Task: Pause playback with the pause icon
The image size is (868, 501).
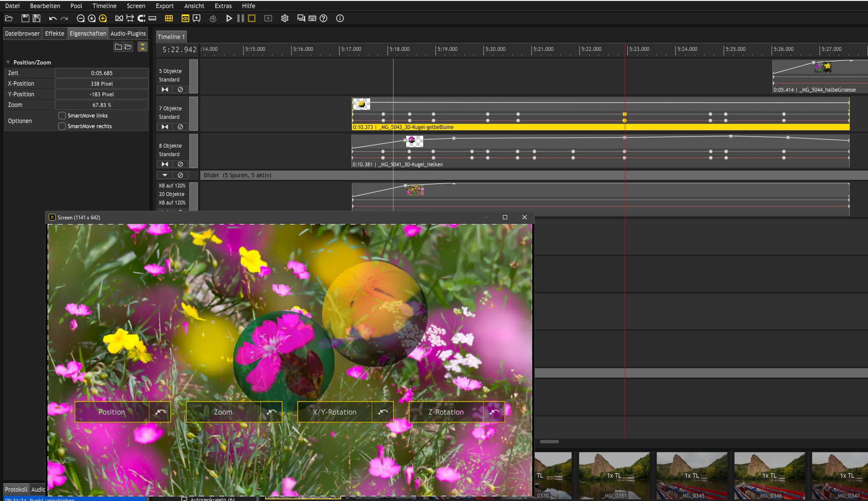Action: pyautogui.click(x=241, y=18)
